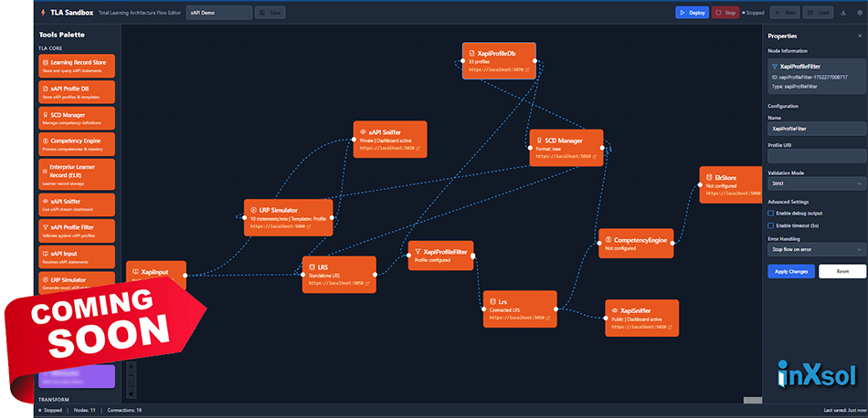Click book icon on XapiInput canvas node
The image size is (868, 418).
coord(135,272)
